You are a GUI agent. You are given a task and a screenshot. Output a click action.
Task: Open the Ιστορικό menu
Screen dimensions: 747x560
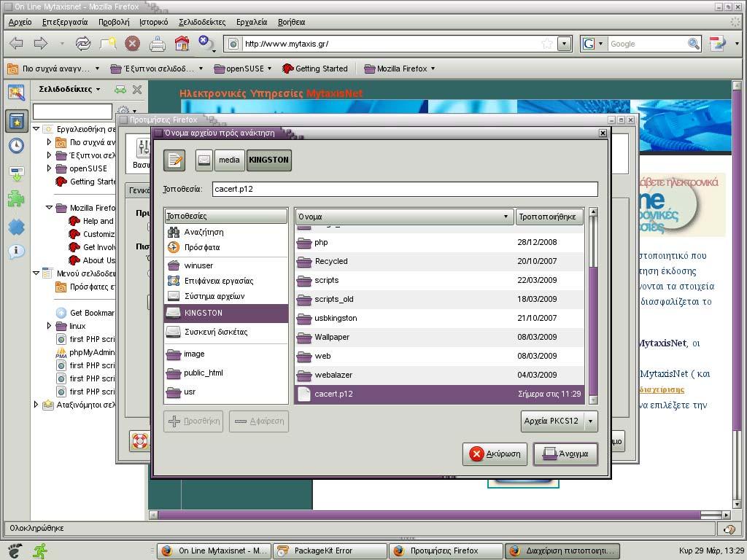[x=153, y=22]
